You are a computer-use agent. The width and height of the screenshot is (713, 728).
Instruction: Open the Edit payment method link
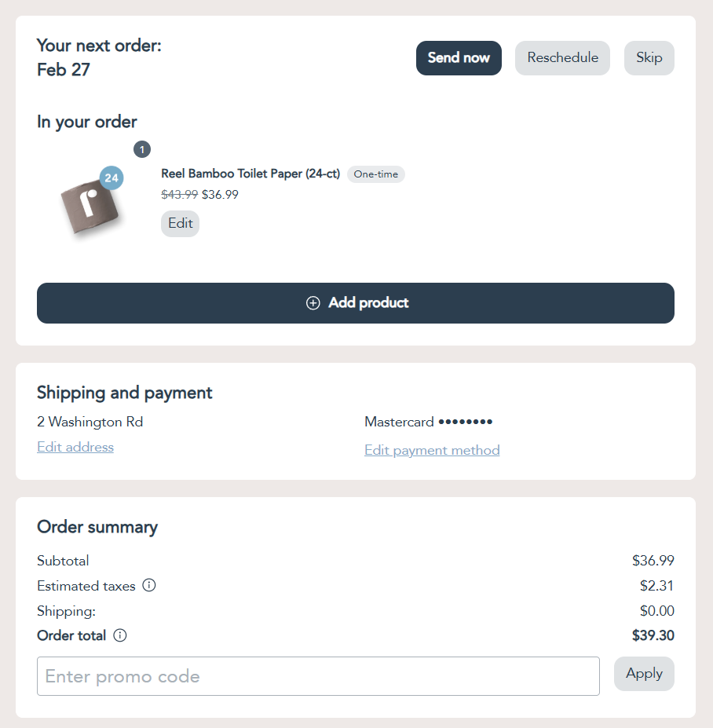(x=432, y=450)
